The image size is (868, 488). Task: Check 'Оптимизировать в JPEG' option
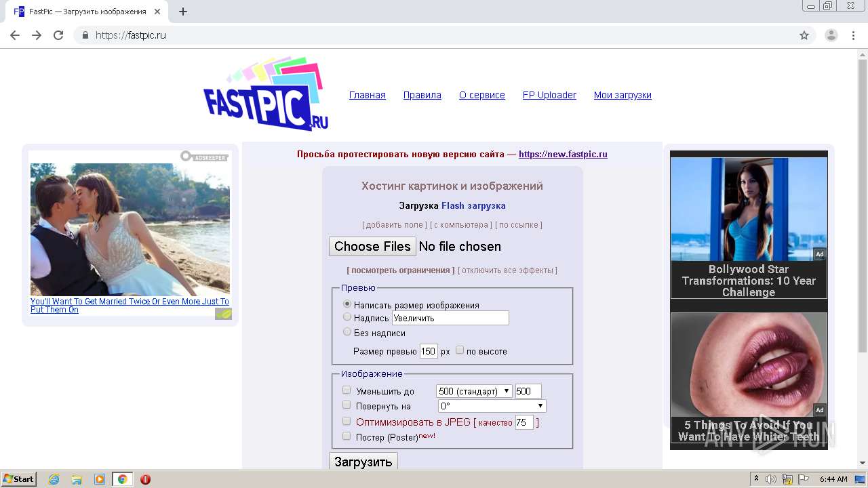[x=347, y=422]
